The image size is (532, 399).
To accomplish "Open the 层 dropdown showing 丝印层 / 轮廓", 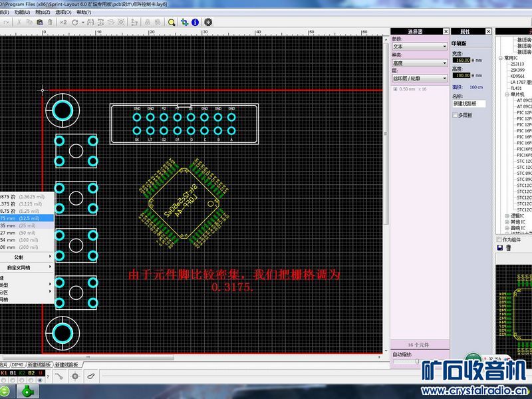I will tap(419, 78).
